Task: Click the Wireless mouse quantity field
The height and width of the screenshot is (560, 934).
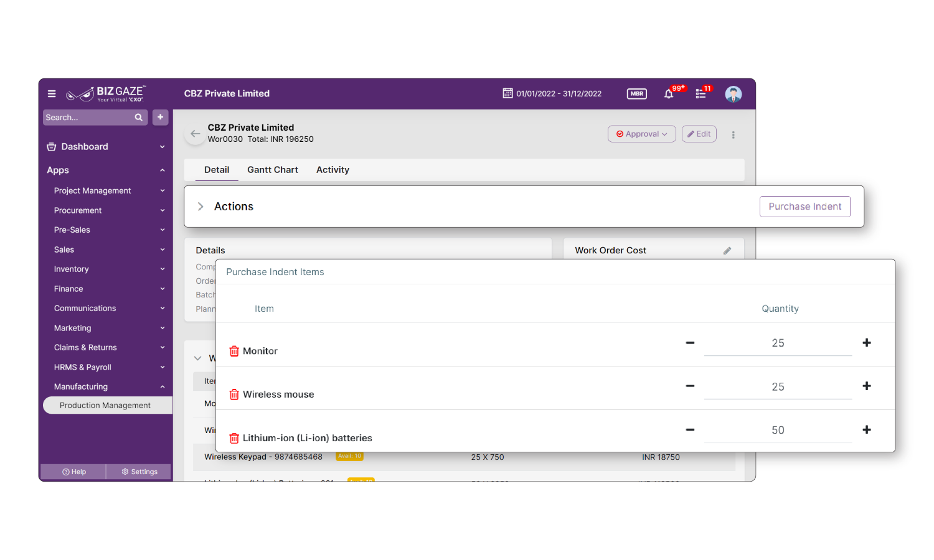Action: pos(778,387)
